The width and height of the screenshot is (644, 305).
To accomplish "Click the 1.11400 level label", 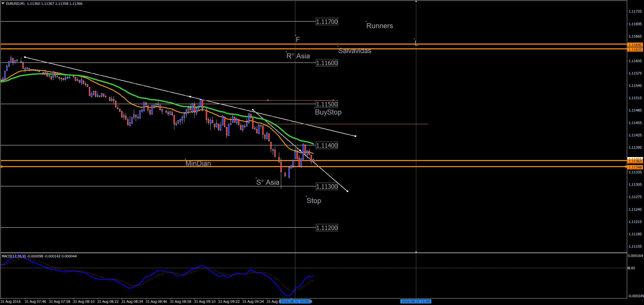I will point(327,145).
